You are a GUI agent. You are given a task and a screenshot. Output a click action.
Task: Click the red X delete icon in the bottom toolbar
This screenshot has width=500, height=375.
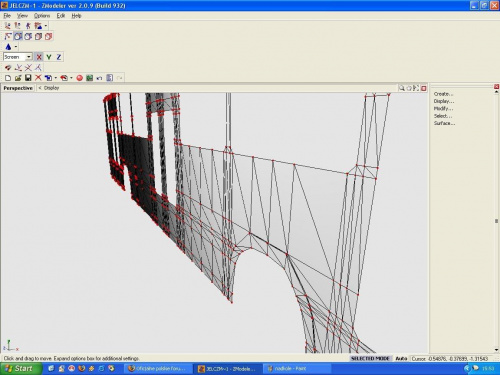(38, 78)
